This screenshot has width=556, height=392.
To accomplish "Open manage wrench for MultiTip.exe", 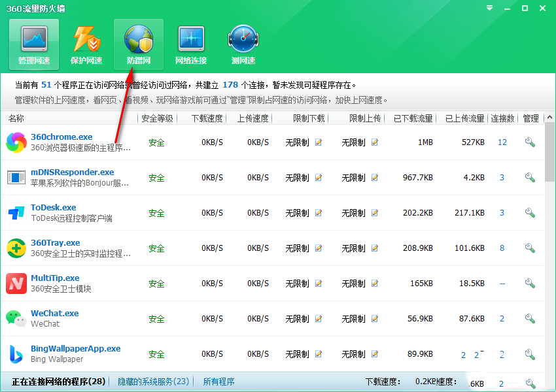I will 530,283.
